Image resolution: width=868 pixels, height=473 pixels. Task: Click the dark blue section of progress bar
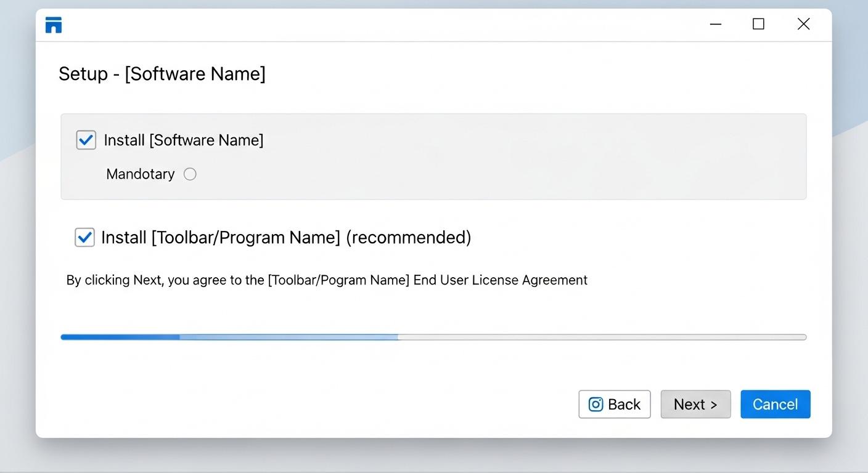pos(120,337)
